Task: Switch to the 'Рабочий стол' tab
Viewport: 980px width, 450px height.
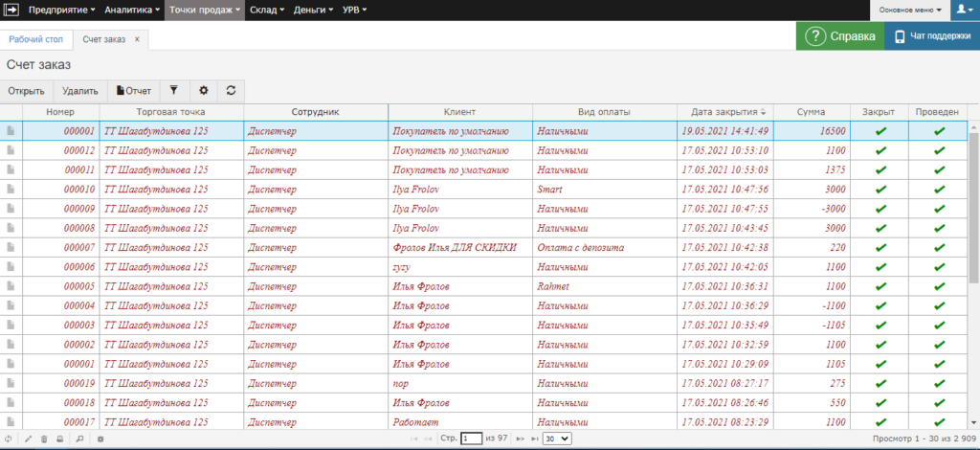Action: coord(33,39)
